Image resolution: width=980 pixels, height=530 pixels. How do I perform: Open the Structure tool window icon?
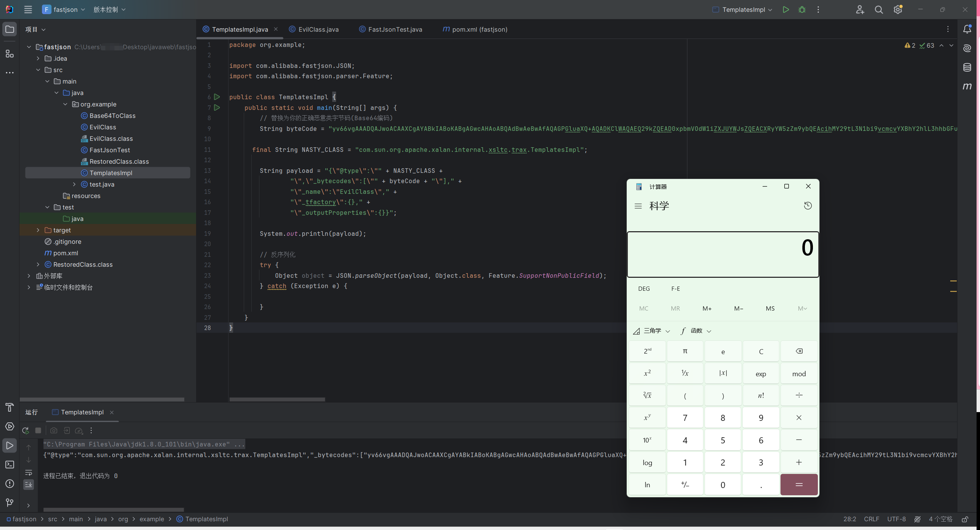[10, 54]
